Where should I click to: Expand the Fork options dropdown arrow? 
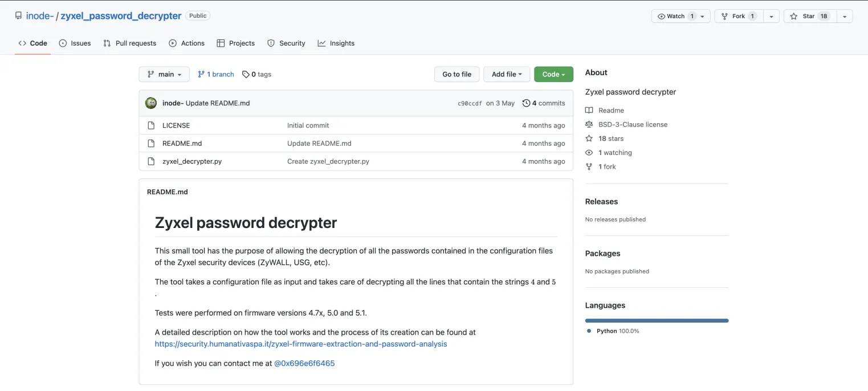coord(771,16)
